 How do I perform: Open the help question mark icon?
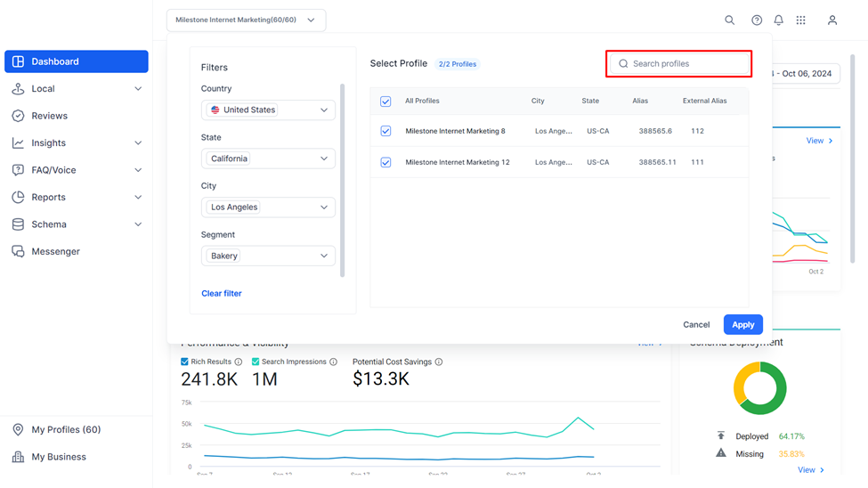pyautogui.click(x=756, y=20)
